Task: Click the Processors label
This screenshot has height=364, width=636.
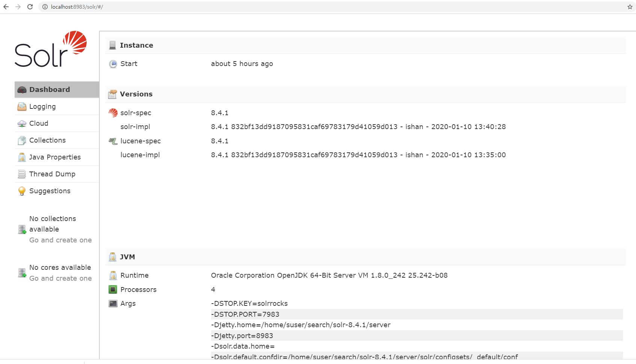Action: tap(138, 290)
